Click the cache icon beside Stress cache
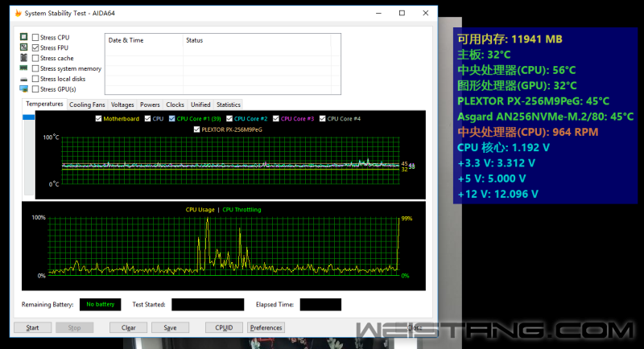Image resolution: width=644 pixels, height=349 pixels. click(x=24, y=59)
